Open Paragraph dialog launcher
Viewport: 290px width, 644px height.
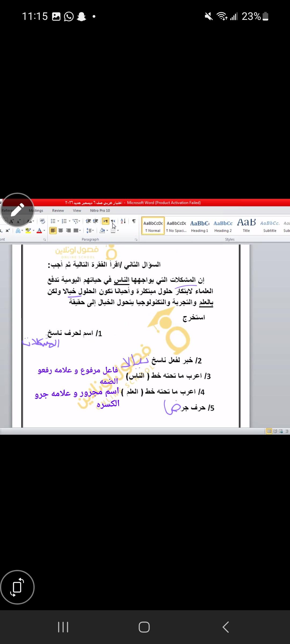(136, 239)
